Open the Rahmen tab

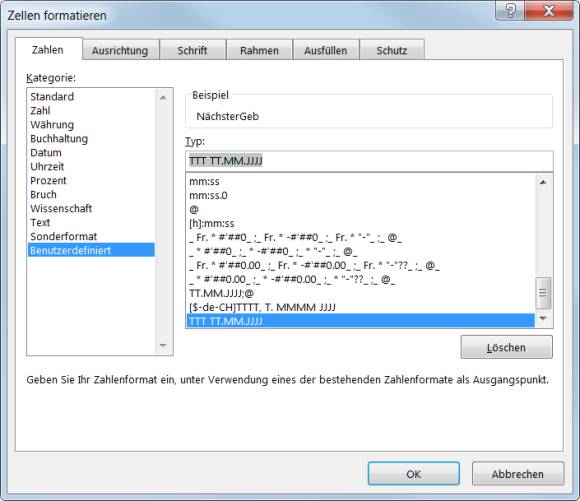(x=259, y=50)
